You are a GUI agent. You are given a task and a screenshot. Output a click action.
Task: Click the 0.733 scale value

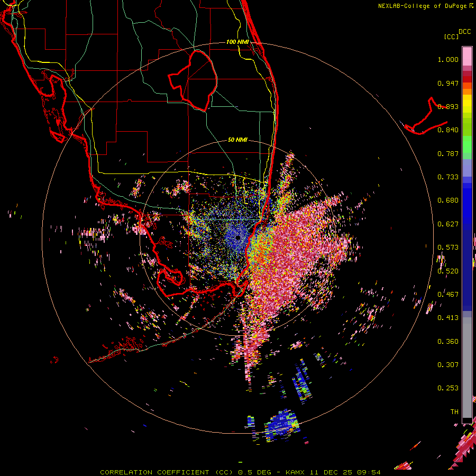coord(448,177)
